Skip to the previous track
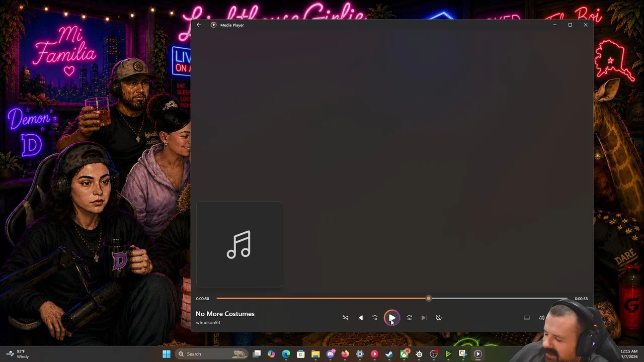Screen dimensions: 644x362 360,318
